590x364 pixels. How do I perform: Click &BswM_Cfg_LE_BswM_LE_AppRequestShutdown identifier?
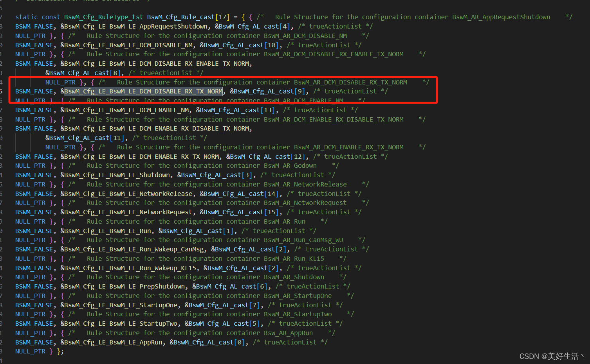click(x=134, y=26)
